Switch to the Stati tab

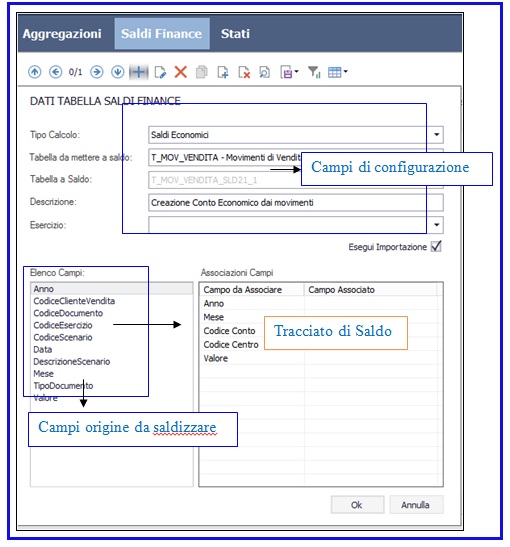coord(235,34)
